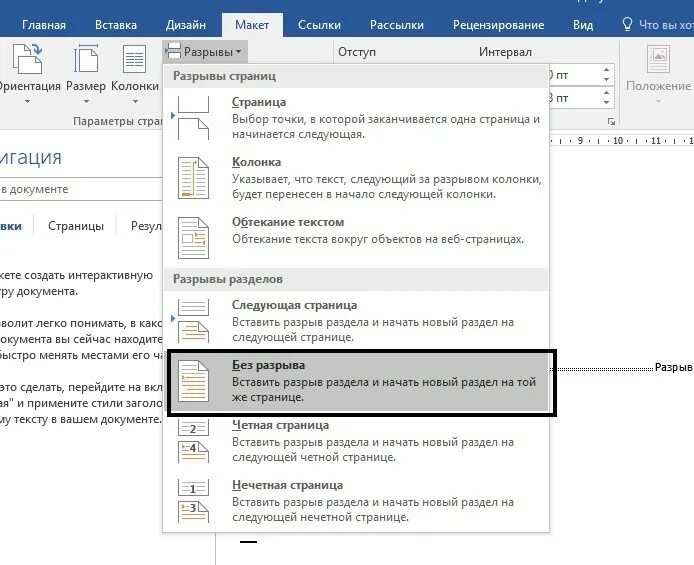Click the horizontal ruler at mark 10
The image size is (694, 565).
pos(618,141)
